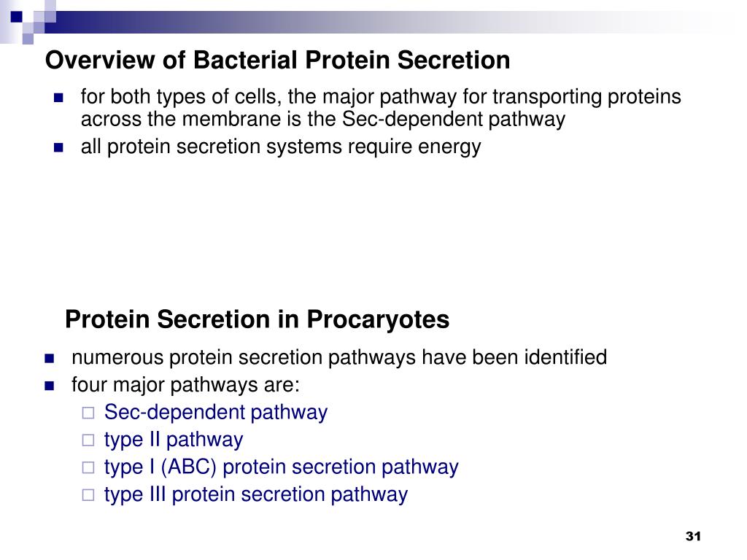
Task: Mark the type III protein secretion checkbox
Action: click(88, 495)
